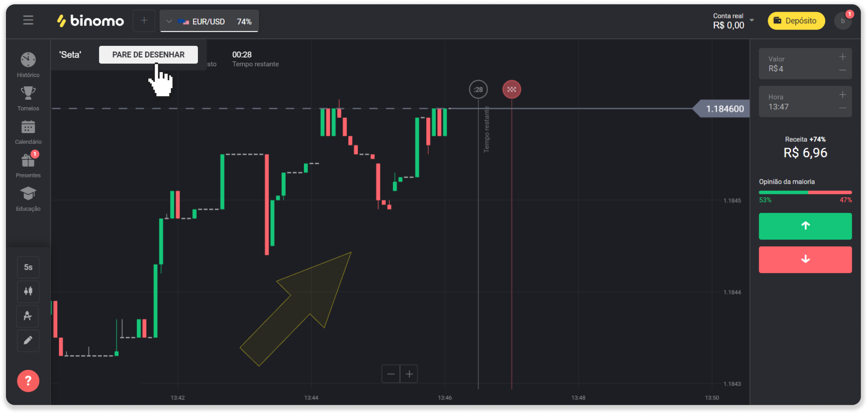The image size is (868, 414).
Task: Select the candlestick chart type icon
Action: (x=28, y=291)
